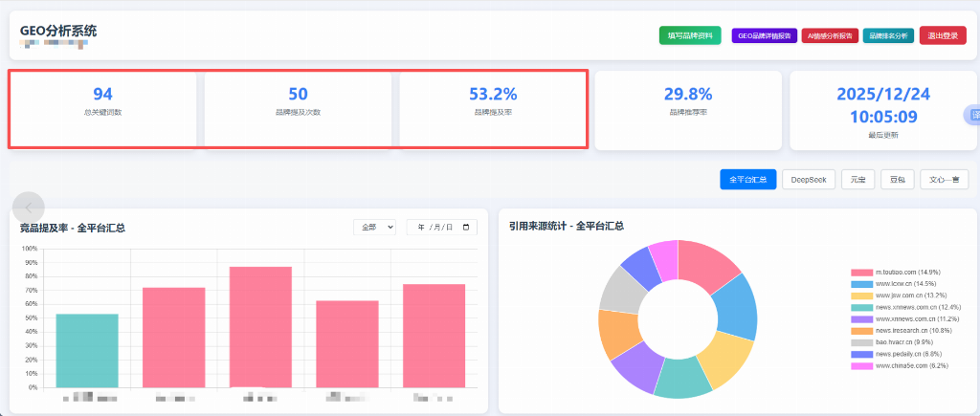The height and width of the screenshot is (416, 980).
Task: Click the floating translate icon at right edge
Action: tap(971, 116)
